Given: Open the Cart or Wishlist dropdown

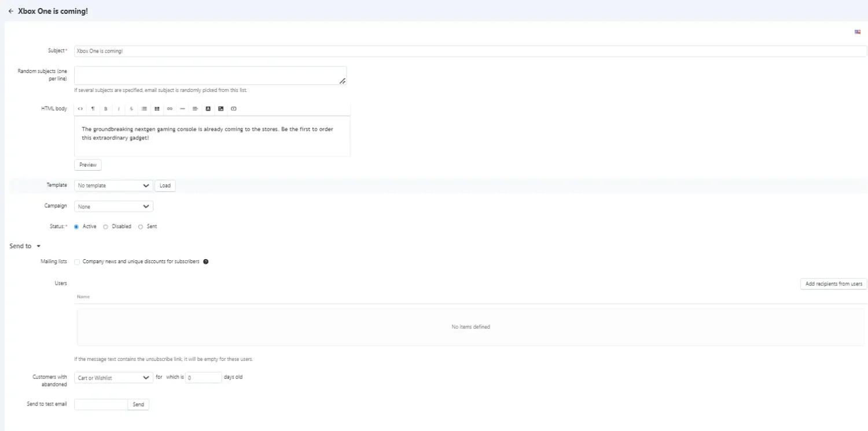Looking at the screenshot, I should coord(113,378).
